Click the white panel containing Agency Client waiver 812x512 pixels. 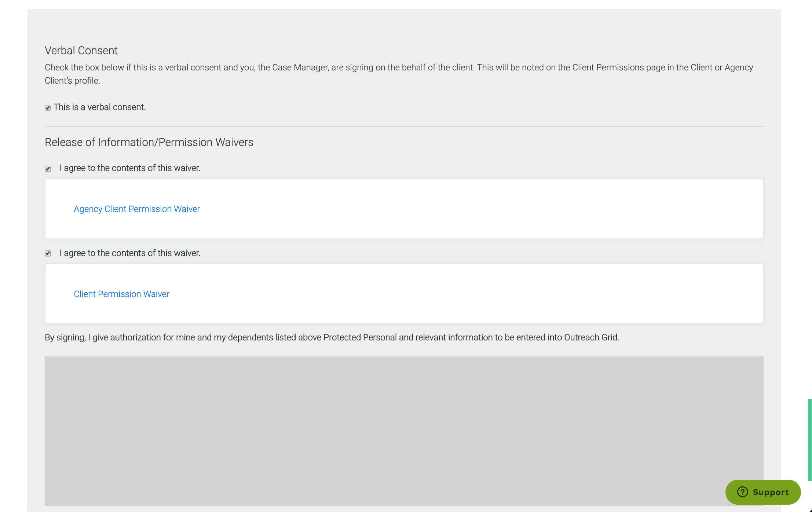477,209
